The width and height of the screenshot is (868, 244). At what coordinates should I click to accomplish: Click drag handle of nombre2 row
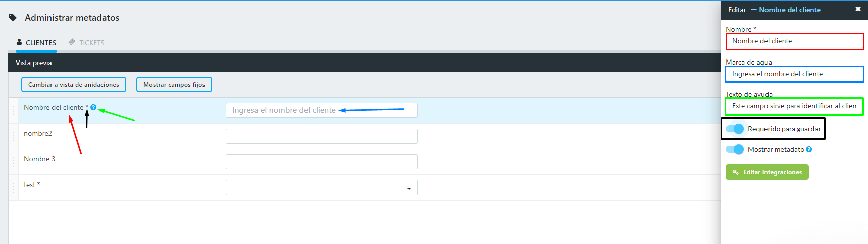[14, 136]
